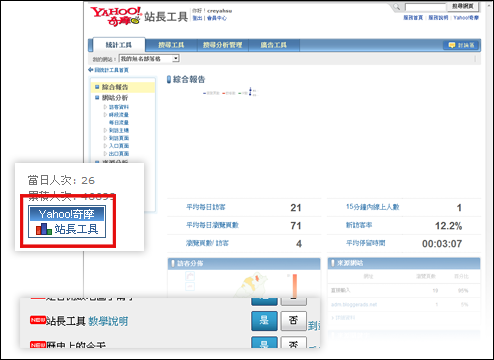Click the 當日人次: 26 text
Viewport: 494px width, 360px height.
click(x=61, y=180)
